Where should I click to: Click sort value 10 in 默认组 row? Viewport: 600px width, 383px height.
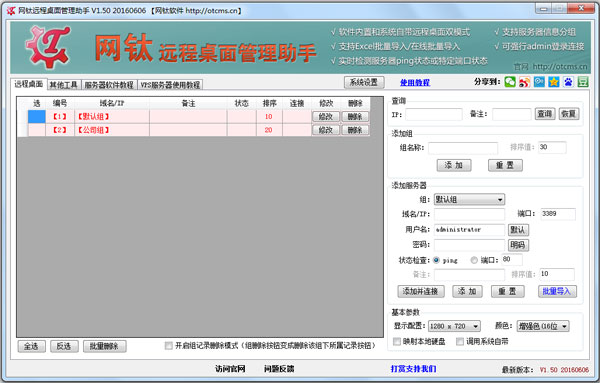269,116
